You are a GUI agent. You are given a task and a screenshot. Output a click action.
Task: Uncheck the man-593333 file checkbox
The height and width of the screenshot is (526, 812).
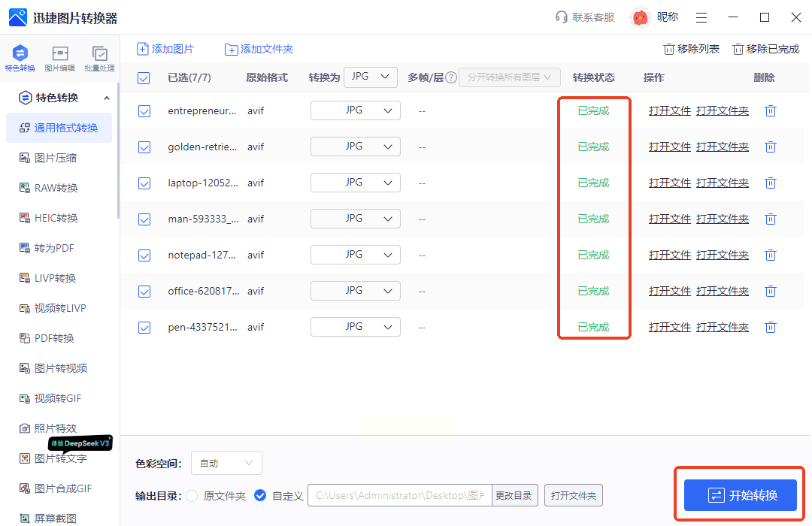pyautogui.click(x=144, y=219)
